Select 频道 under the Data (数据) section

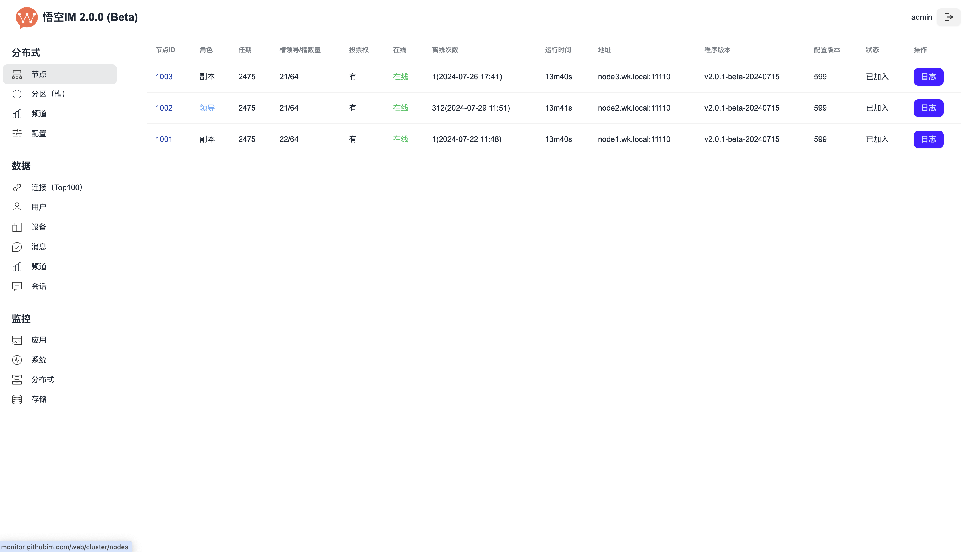click(39, 266)
